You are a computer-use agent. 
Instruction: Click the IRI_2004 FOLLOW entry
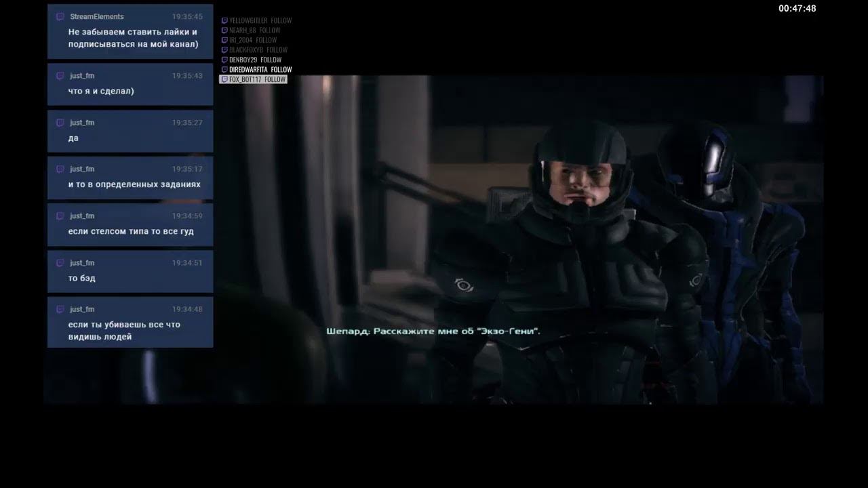[250, 40]
